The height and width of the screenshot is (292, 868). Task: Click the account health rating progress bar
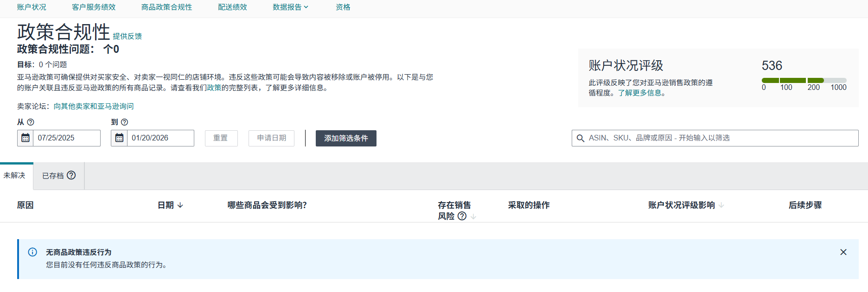[x=804, y=81]
